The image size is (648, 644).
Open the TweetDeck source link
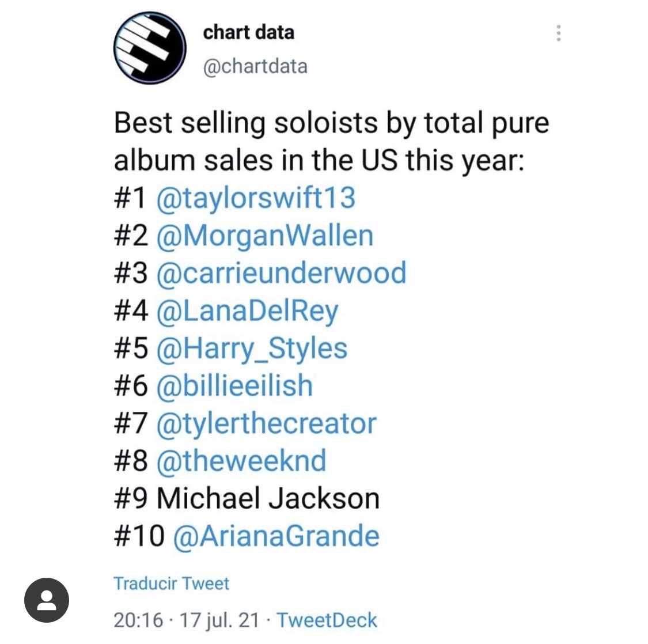click(327, 620)
